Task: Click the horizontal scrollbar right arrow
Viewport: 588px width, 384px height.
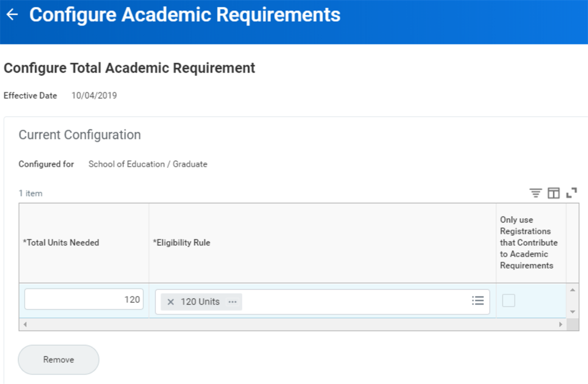Action: tap(561, 324)
